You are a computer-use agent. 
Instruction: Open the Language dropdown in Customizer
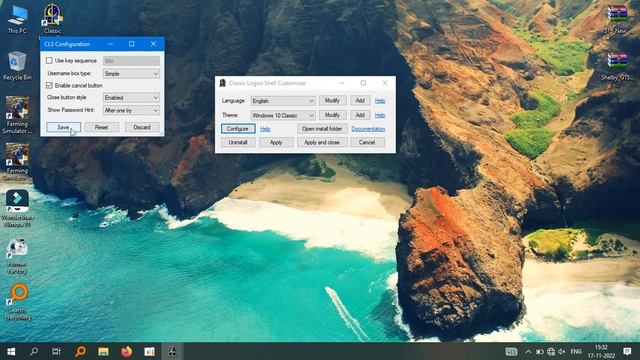tap(283, 101)
